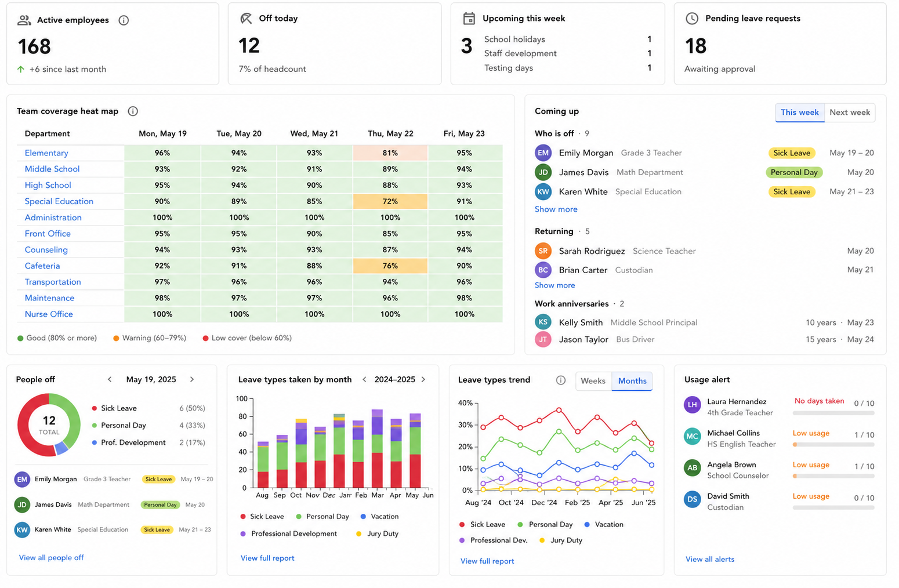
Task: Open Team coverage heat map info icon
Action: [x=133, y=111]
